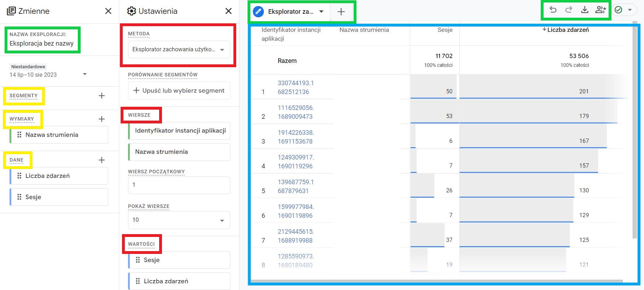Close the Zmienne panel
644x290 pixels.
108,11
